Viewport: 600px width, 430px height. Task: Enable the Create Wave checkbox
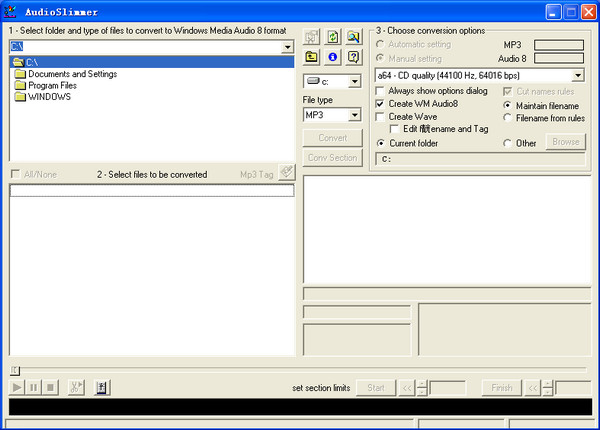pos(380,117)
